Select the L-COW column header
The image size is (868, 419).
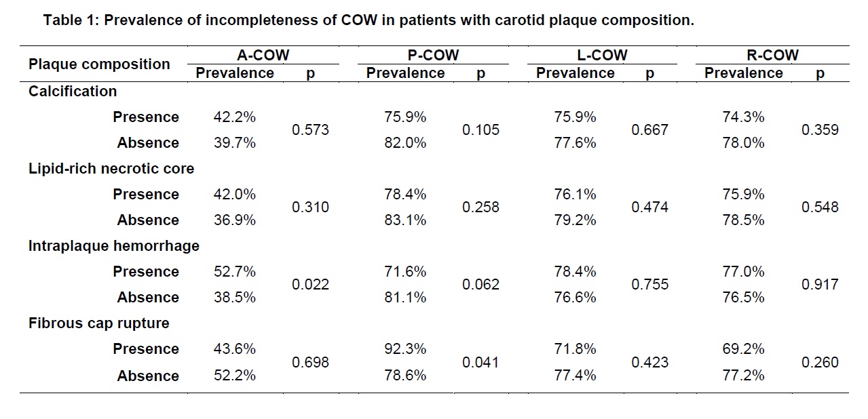coord(602,55)
